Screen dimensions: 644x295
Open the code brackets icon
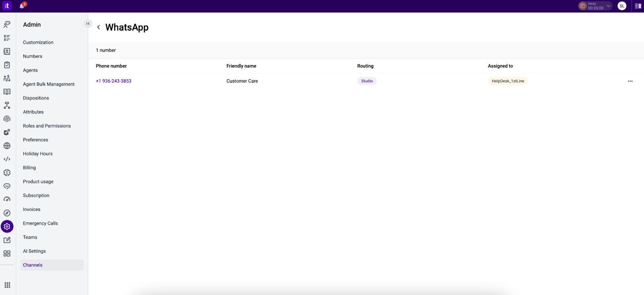(7, 159)
